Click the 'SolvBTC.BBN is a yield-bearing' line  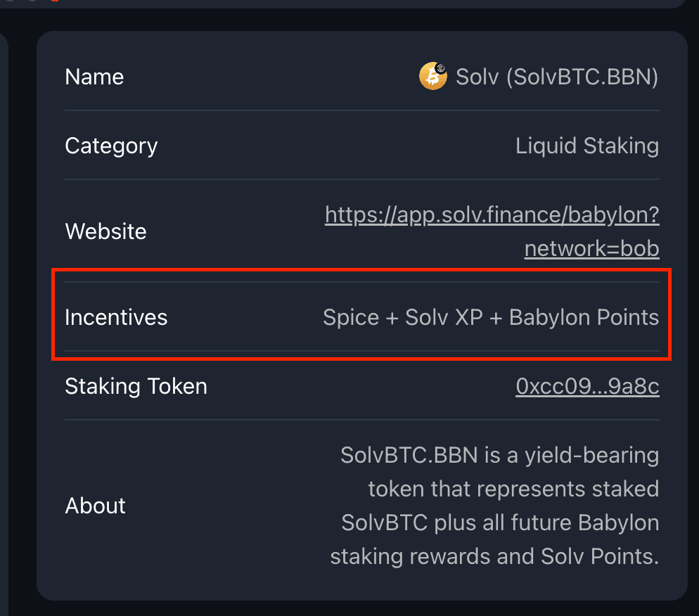(499, 455)
